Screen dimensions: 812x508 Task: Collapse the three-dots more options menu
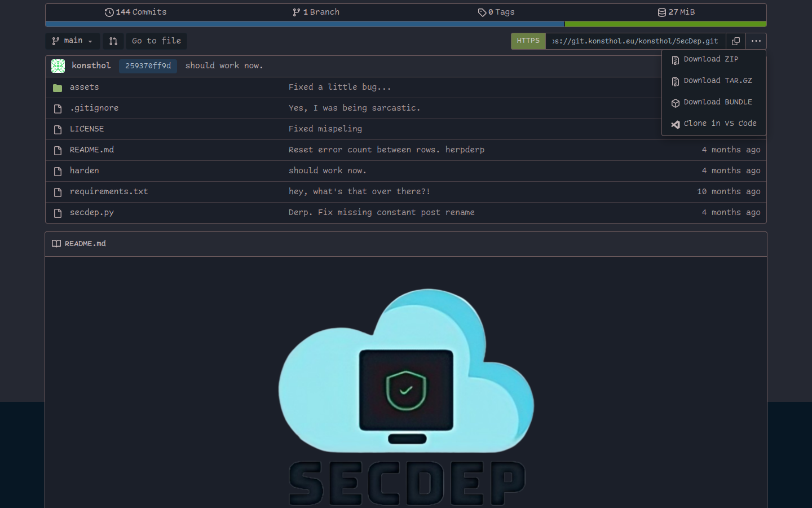(x=756, y=41)
